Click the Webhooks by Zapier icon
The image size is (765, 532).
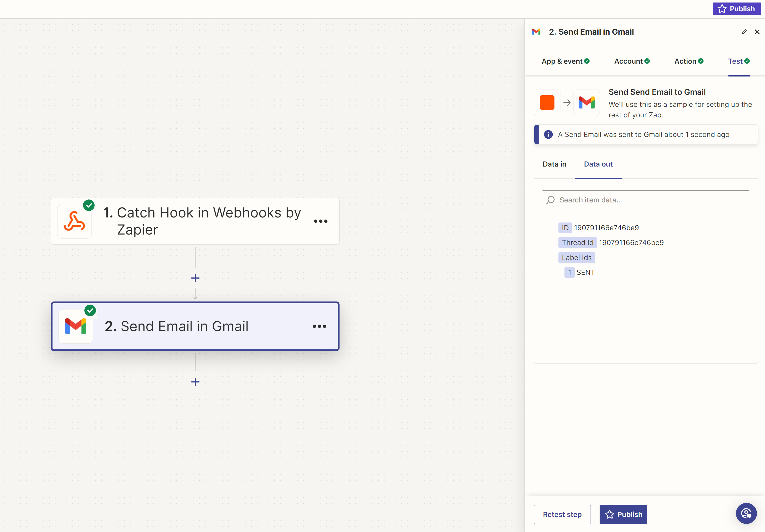[x=74, y=221]
